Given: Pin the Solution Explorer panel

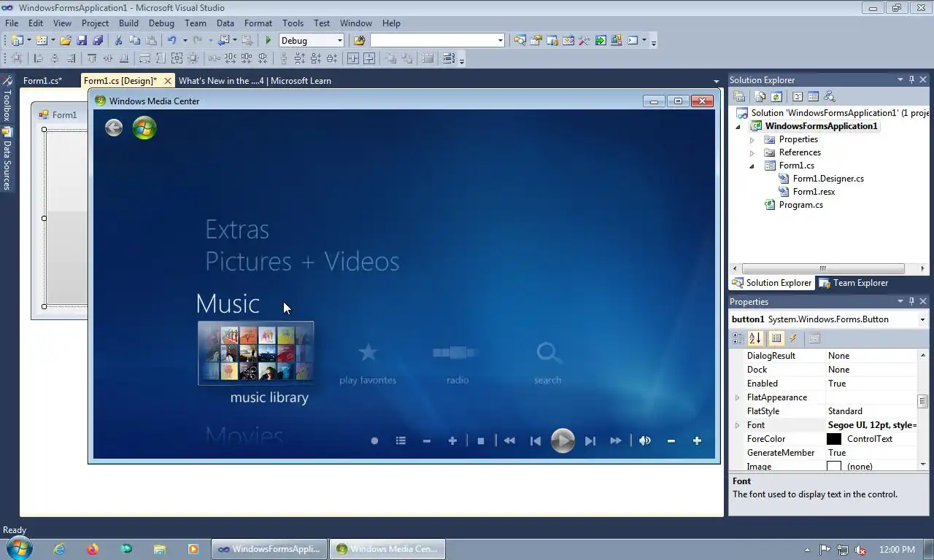Looking at the screenshot, I should [911, 79].
